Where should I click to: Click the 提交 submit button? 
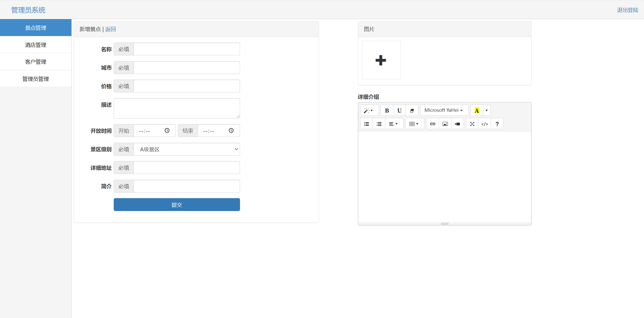tap(177, 205)
